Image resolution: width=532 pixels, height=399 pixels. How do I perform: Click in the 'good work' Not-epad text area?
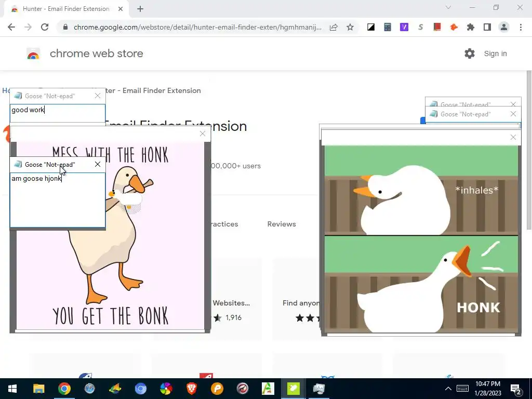click(58, 113)
